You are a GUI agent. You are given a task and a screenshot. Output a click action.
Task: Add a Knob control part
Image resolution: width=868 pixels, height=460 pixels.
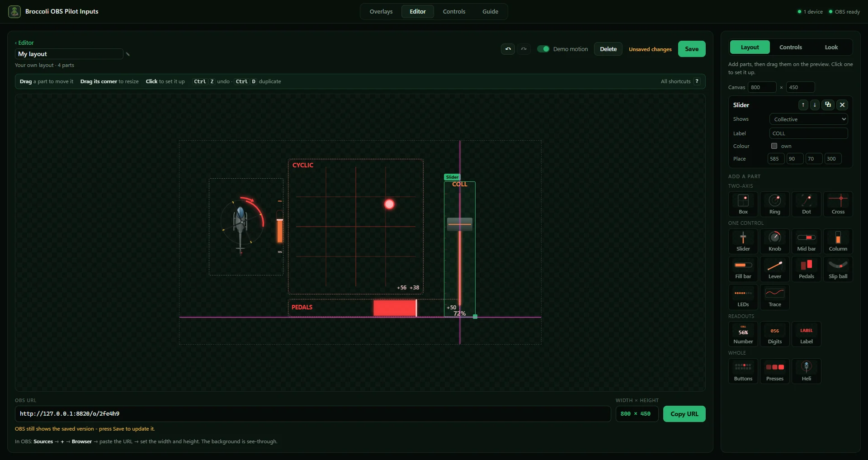click(x=775, y=241)
